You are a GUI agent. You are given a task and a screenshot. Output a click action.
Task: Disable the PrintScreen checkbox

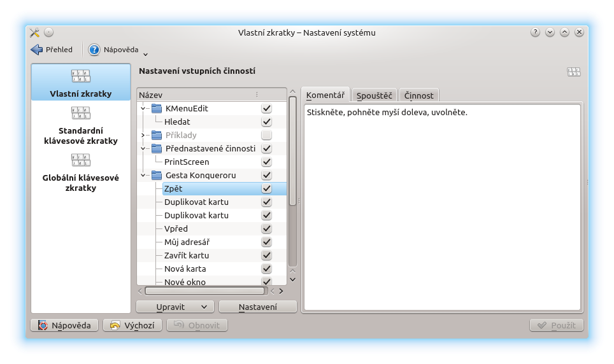(x=267, y=162)
